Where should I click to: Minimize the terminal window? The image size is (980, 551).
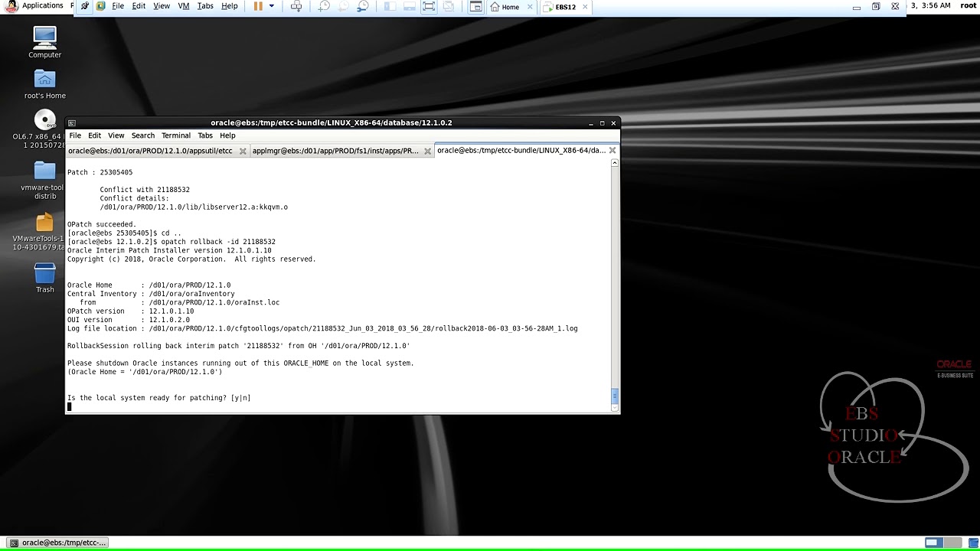tap(591, 123)
